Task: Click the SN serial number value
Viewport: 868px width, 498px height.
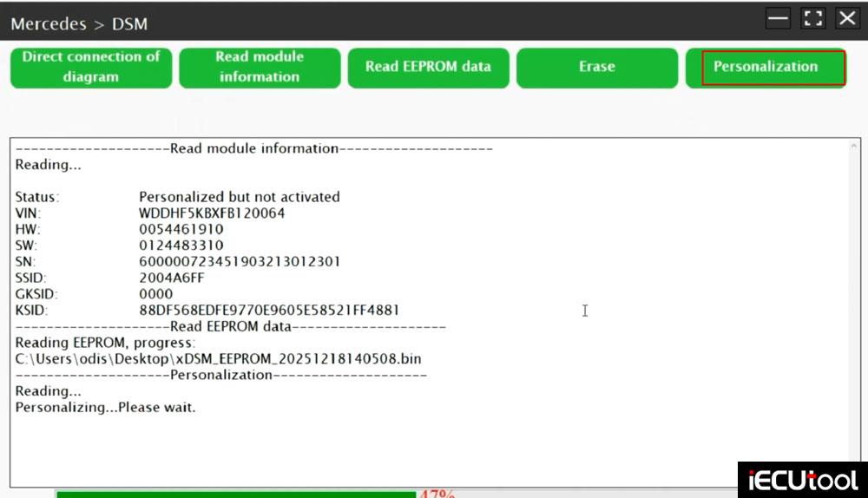Action: pos(240,261)
